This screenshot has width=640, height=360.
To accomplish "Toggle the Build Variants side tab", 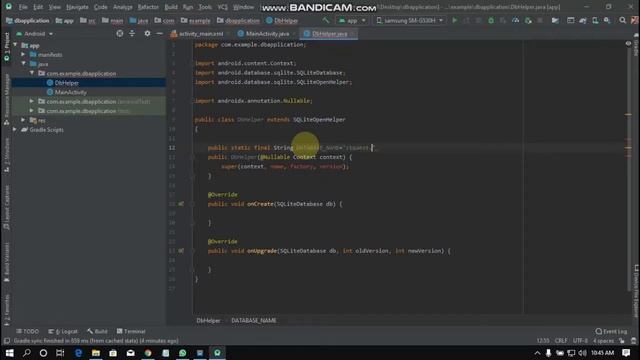I will [x=7, y=262].
